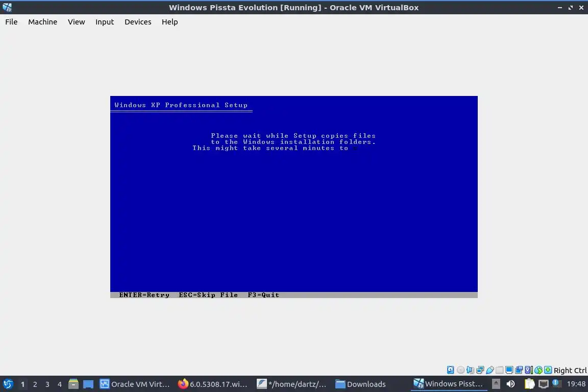Click the CPU virtualization indicator icon
Screen dimensions: 588x392
pos(529,370)
